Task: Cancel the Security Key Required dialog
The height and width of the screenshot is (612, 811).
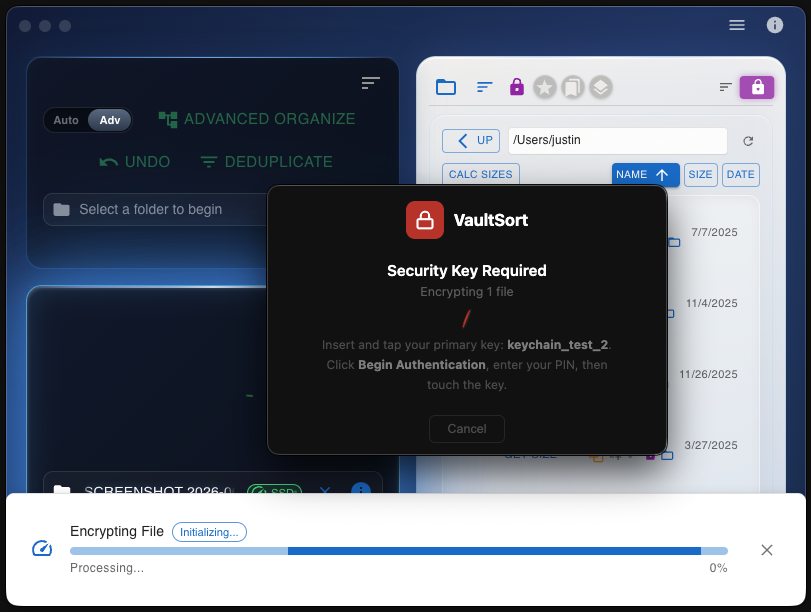Action: coord(467,429)
